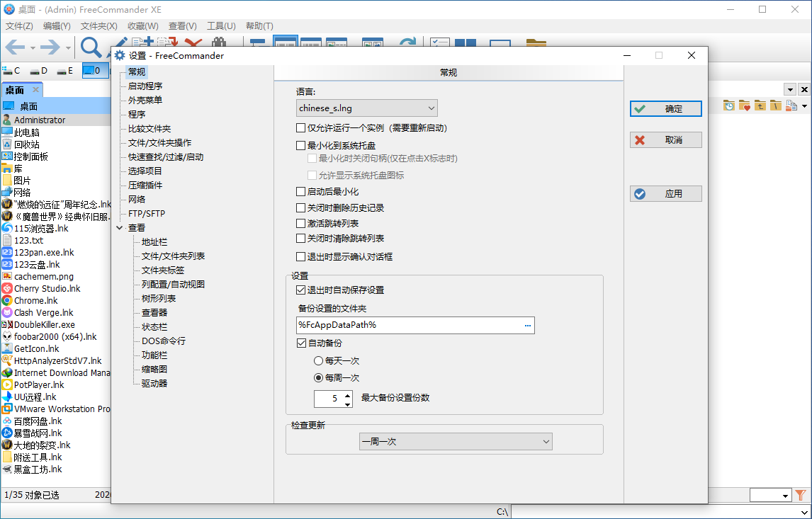Image resolution: width=812 pixels, height=519 pixels.
Task: Open the 工具(T) menu
Action: point(221,25)
